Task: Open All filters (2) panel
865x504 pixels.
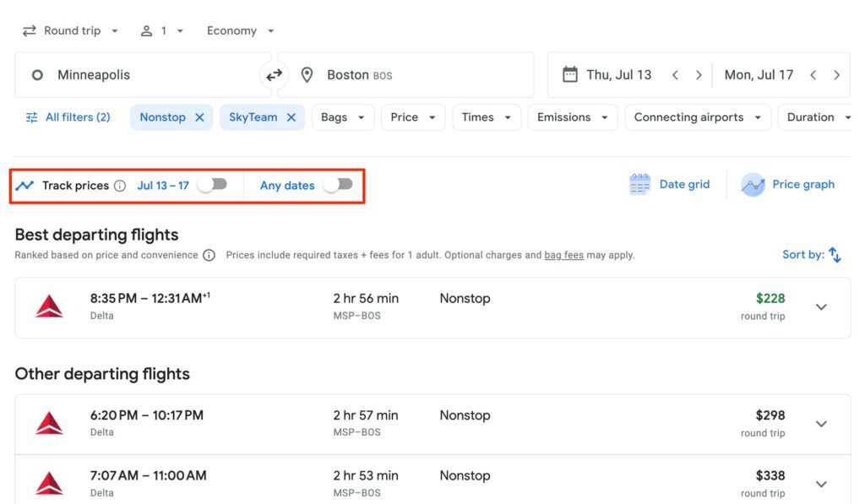Action: coord(68,117)
